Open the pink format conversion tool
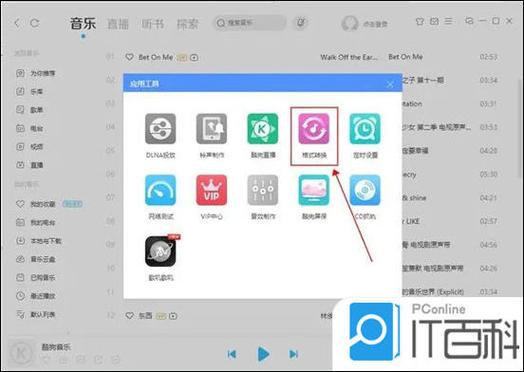Viewport: 524px width, 372px height. pos(314,129)
